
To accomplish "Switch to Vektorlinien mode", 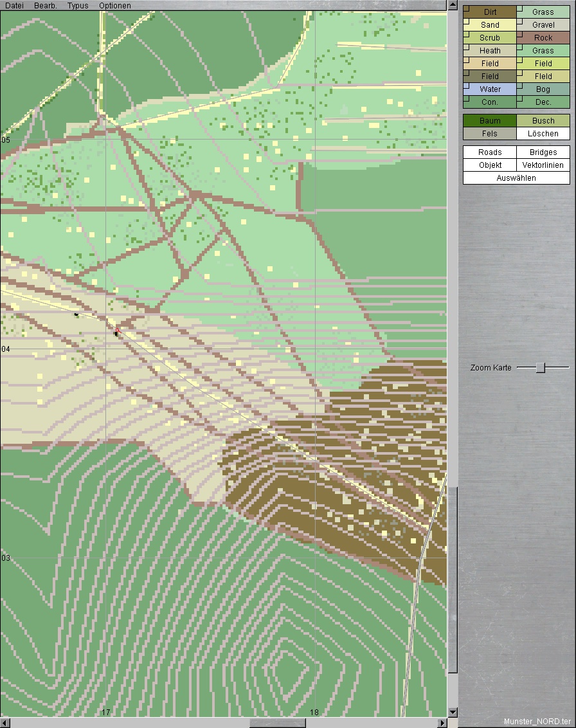I will click(543, 165).
